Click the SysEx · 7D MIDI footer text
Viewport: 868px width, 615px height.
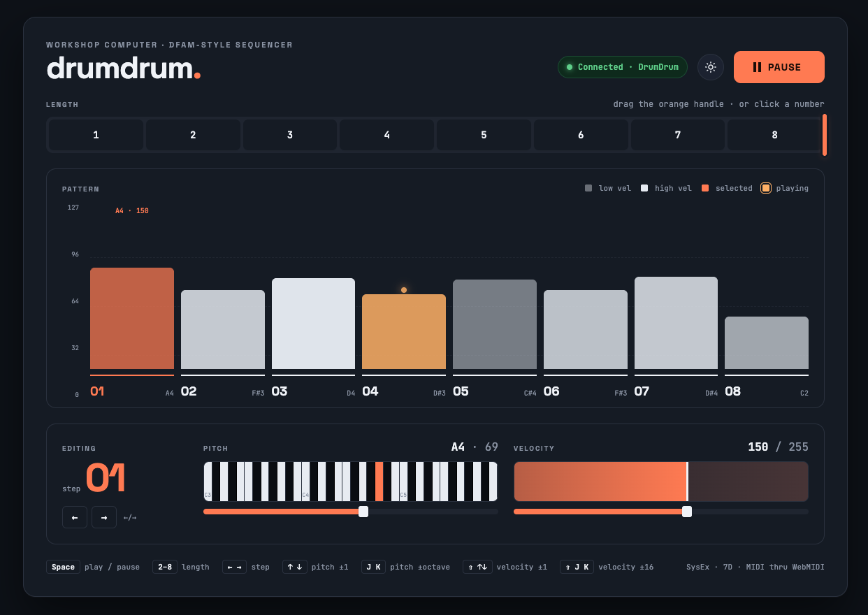755,567
